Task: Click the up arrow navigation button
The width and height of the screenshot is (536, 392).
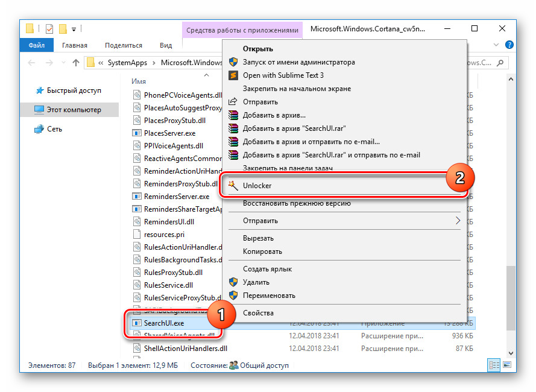Action: (x=76, y=63)
